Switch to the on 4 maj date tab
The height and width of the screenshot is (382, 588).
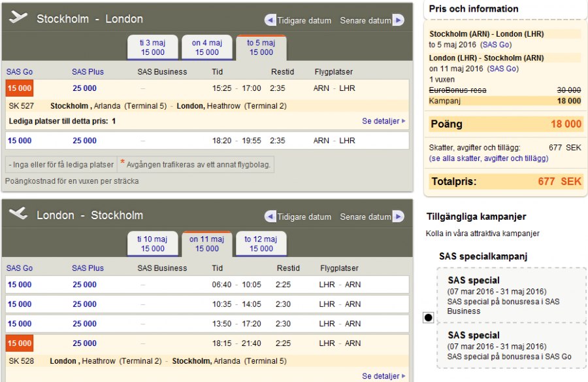207,47
